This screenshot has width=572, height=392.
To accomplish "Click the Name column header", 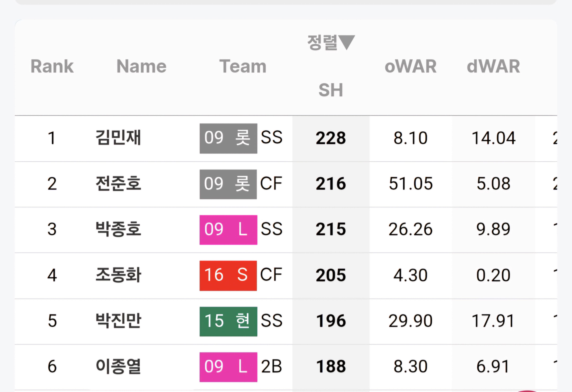I will 142,66.
